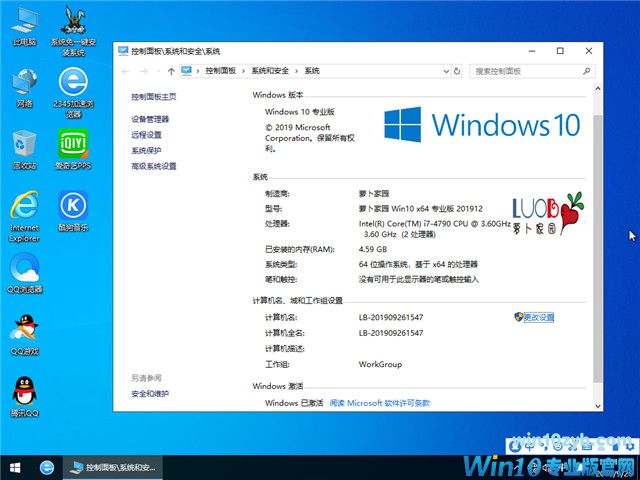Screen dimensions: 640x480
Task: Click the taskbar Internet Explorer icon
Action: [47, 467]
